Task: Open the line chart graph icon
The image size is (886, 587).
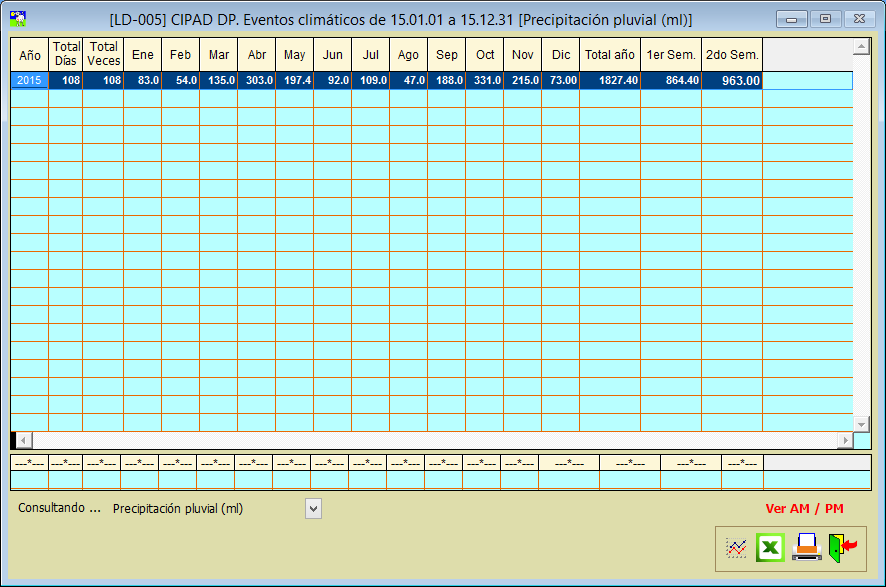Action: click(736, 548)
